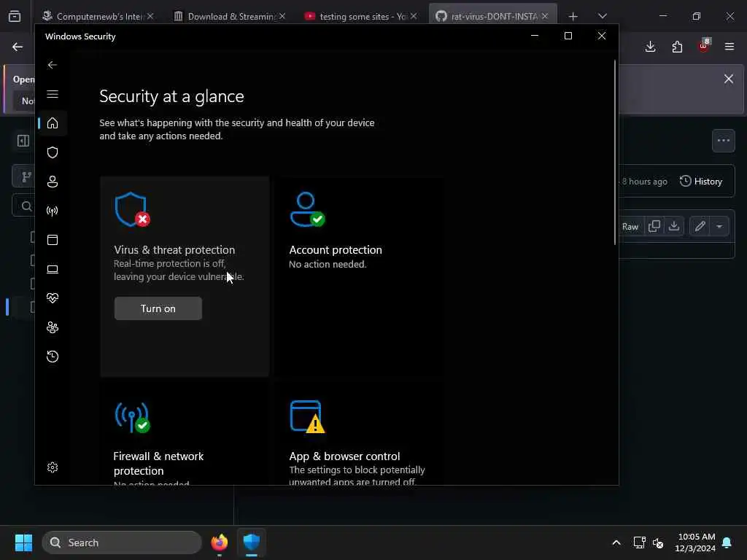The image size is (747, 560).
Task: Open Firefox from the taskbar
Action: [219, 542]
